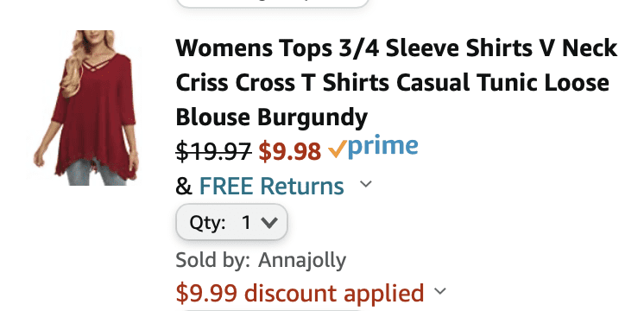Click the blue Prime logo
Screen dimensions: 644x311
tap(382, 148)
